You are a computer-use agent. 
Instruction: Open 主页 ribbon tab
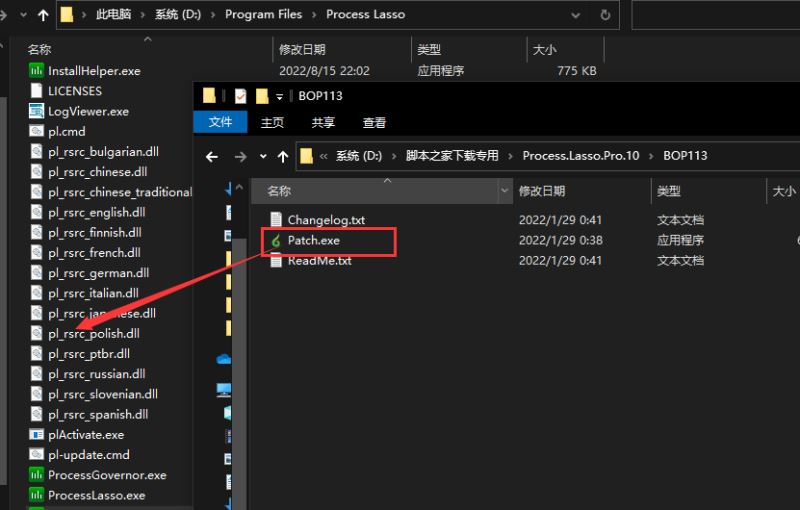coord(272,122)
